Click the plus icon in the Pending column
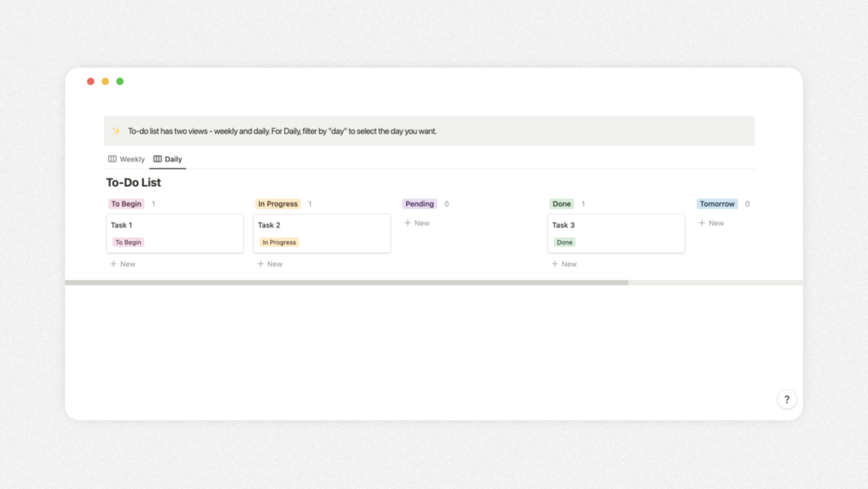This screenshot has height=489, width=868. (x=408, y=223)
